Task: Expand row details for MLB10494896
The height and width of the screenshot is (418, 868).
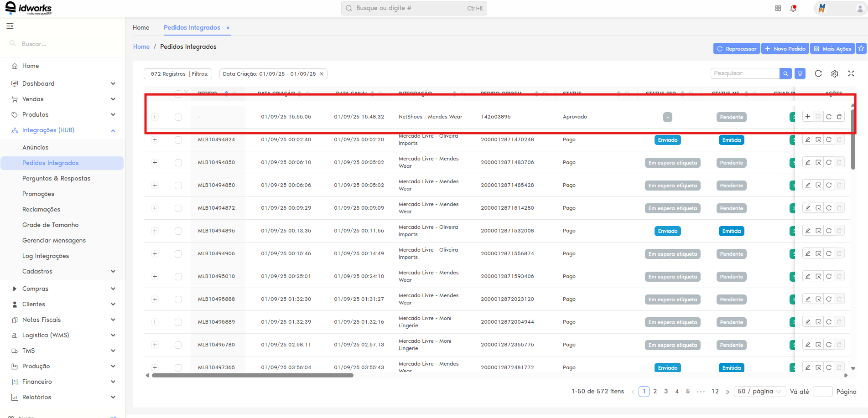Action: pos(155,231)
